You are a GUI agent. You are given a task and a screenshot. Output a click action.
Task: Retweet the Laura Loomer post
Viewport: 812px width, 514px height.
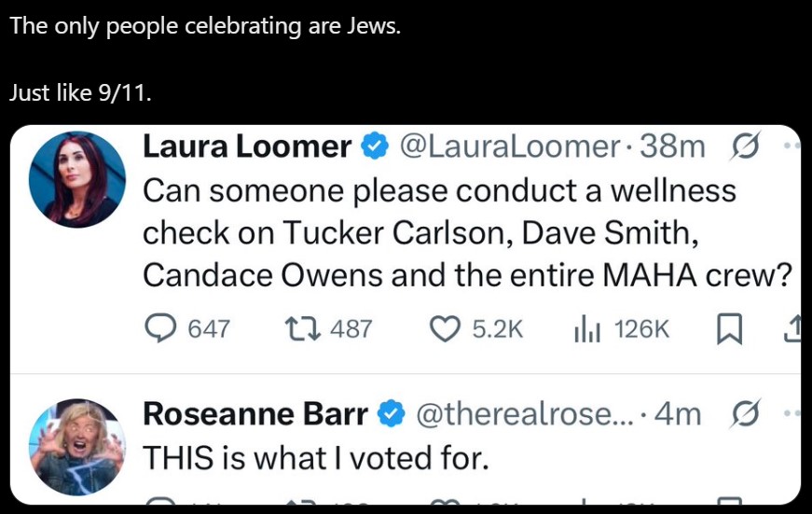point(328,329)
